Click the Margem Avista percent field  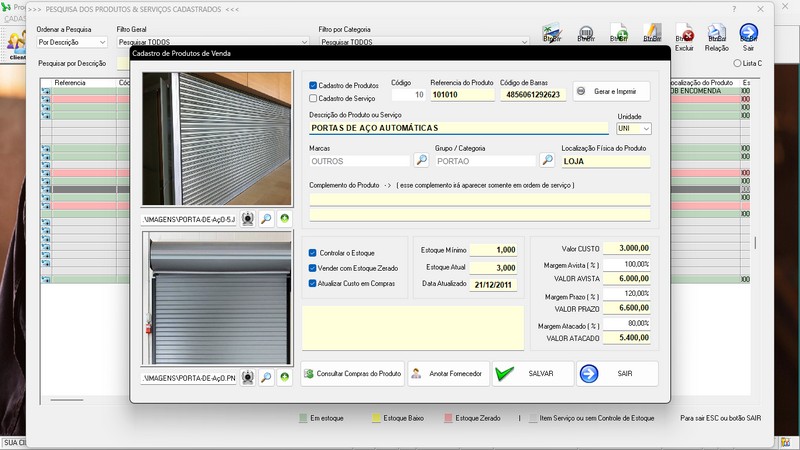tap(627, 264)
